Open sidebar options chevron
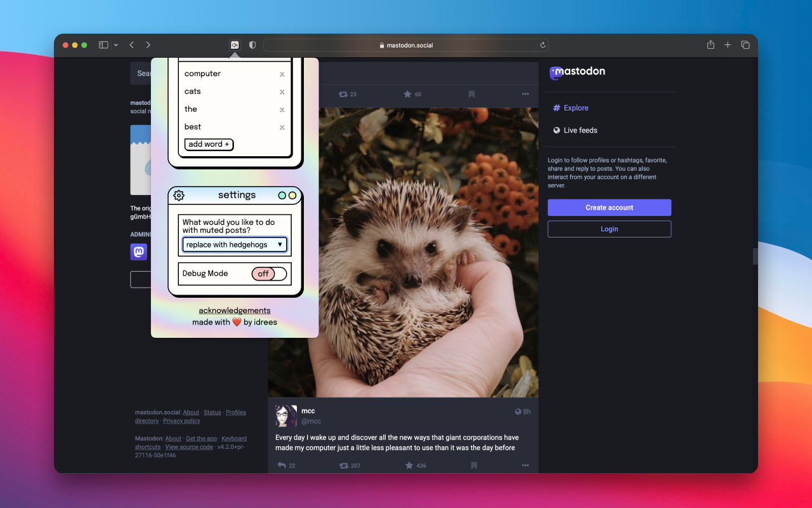 pyautogui.click(x=115, y=45)
